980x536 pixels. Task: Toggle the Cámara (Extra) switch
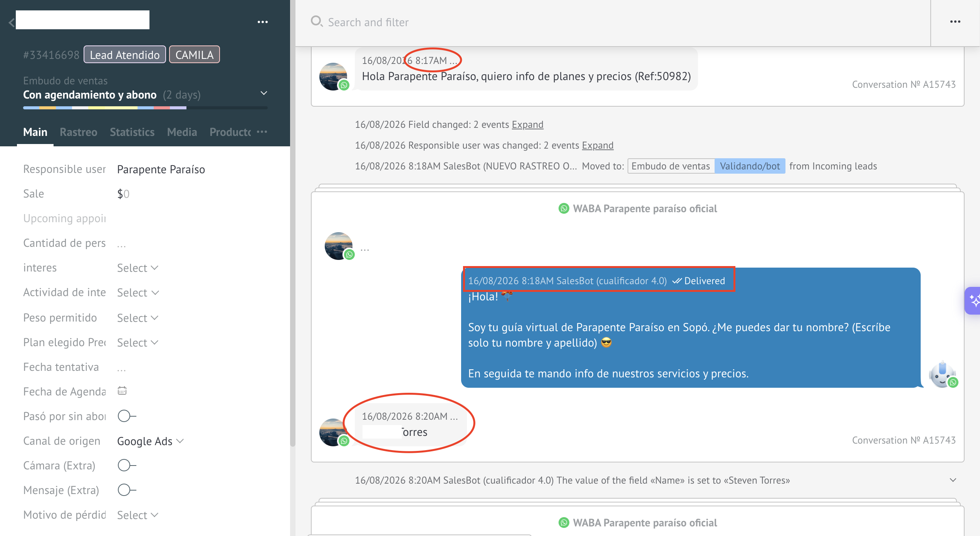(x=127, y=465)
